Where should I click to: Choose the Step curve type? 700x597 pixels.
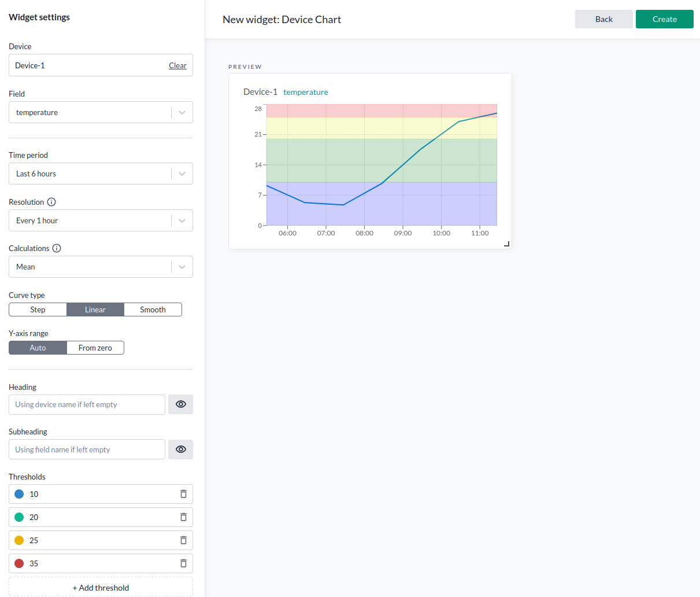pos(38,309)
